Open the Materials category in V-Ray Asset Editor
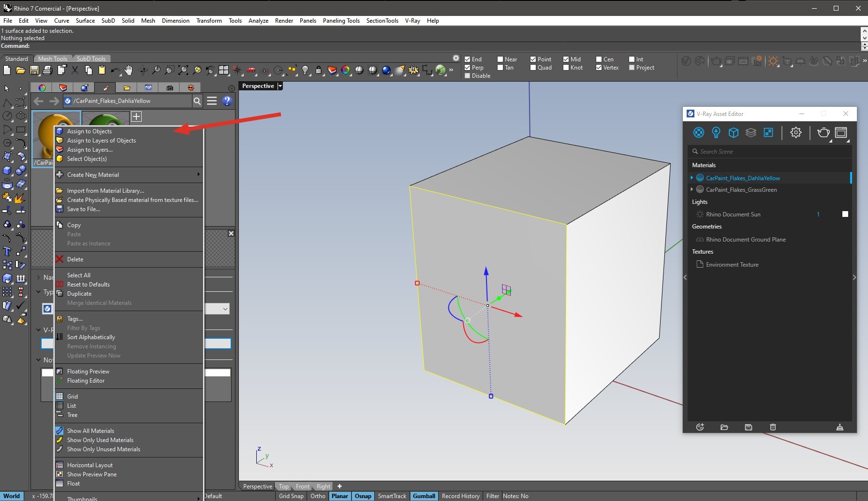The width and height of the screenshot is (868, 501). coord(699,132)
